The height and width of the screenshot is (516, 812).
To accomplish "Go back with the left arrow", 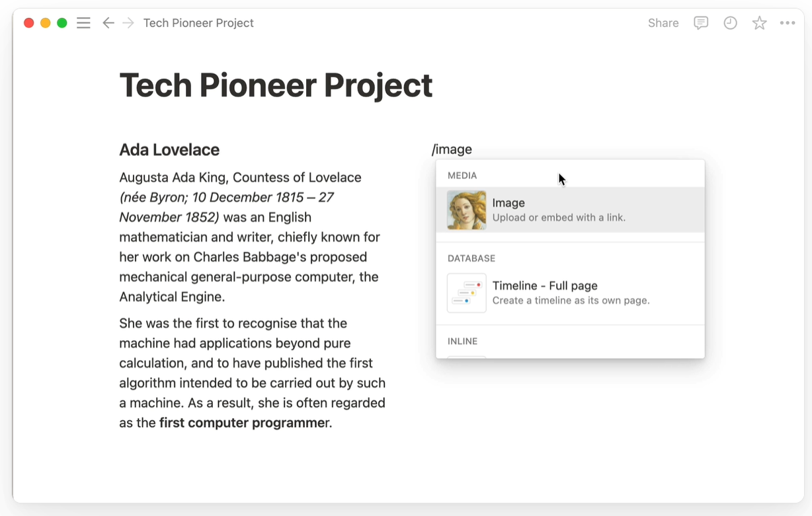I will pyautogui.click(x=108, y=23).
